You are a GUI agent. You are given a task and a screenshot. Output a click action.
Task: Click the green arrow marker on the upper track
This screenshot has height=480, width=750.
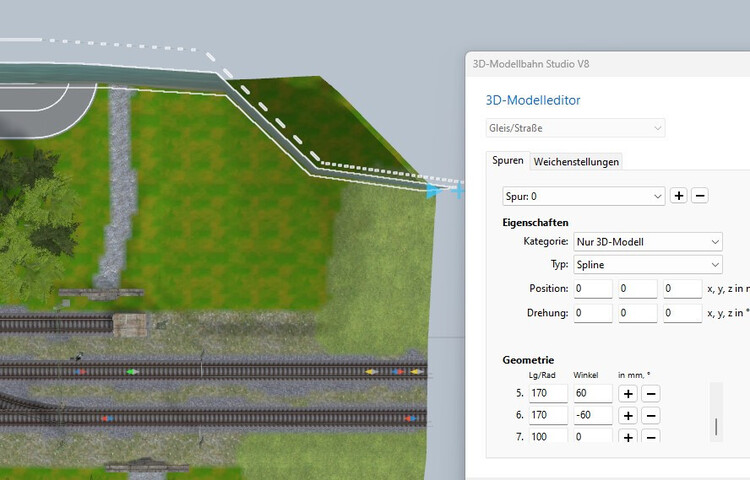[132, 371]
